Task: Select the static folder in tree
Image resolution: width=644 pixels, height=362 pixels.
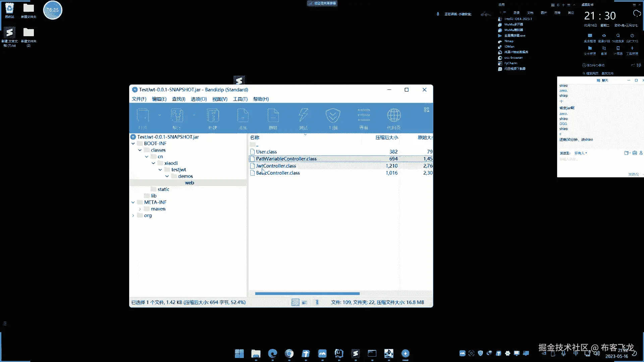Action: 163,189
